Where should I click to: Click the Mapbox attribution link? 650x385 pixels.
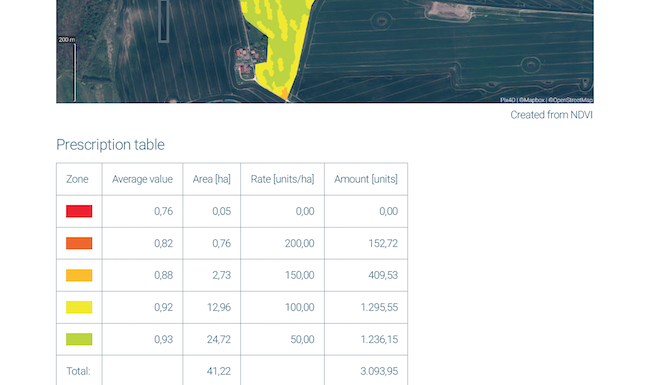[x=533, y=100]
